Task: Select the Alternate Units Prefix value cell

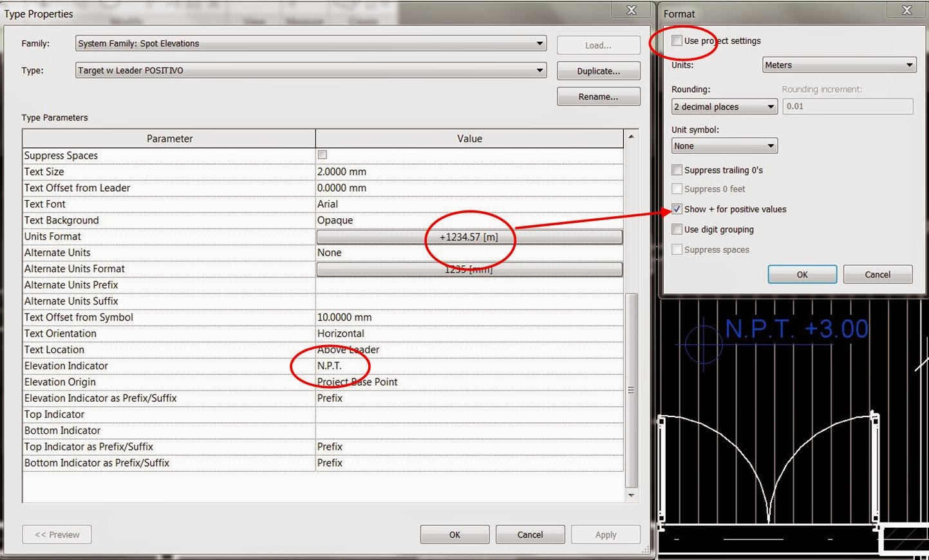Action: point(469,285)
